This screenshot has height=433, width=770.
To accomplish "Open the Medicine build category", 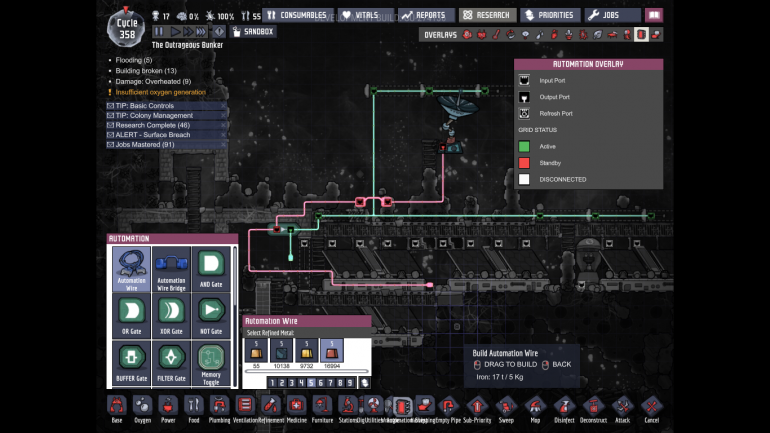I will (296, 409).
